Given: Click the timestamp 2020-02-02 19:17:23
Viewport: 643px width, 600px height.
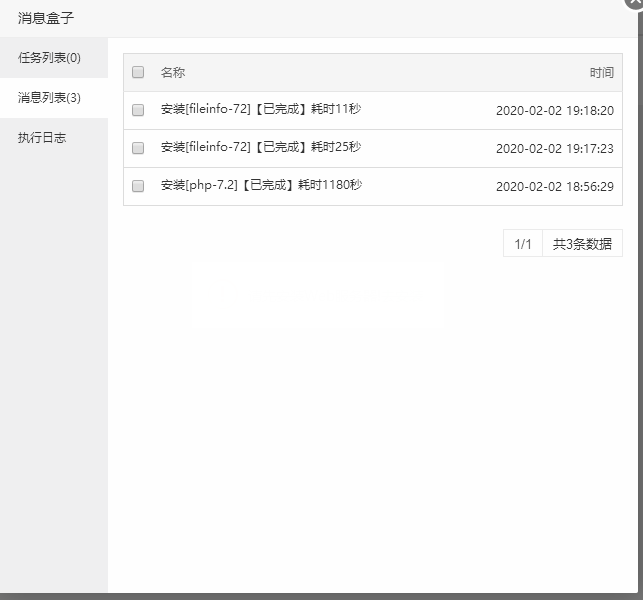Looking at the screenshot, I should [x=555, y=148].
